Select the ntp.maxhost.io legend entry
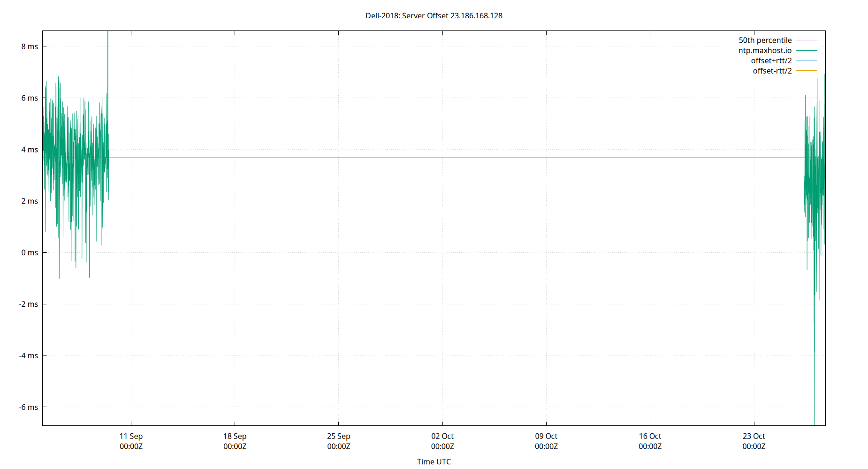 tap(765, 50)
